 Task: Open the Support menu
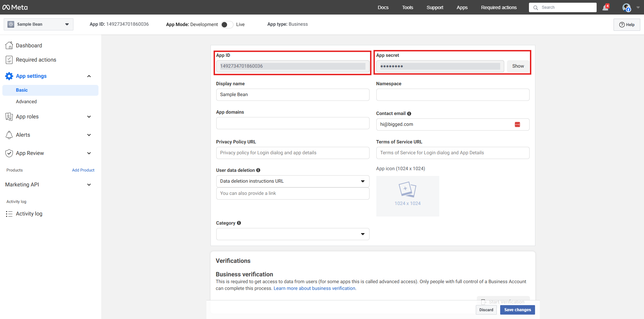pyautogui.click(x=435, y=7)
